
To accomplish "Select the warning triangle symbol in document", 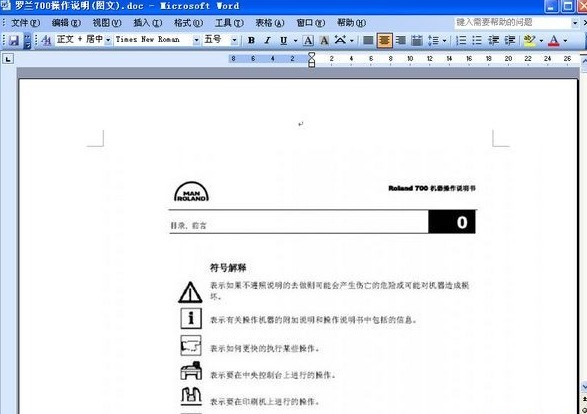I will pos(190,292).
